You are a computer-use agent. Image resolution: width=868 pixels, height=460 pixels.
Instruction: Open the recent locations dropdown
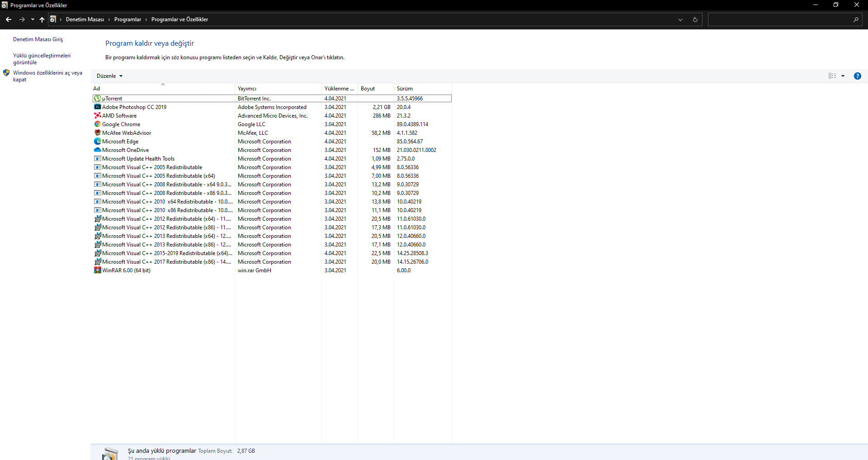pos(33,19)
